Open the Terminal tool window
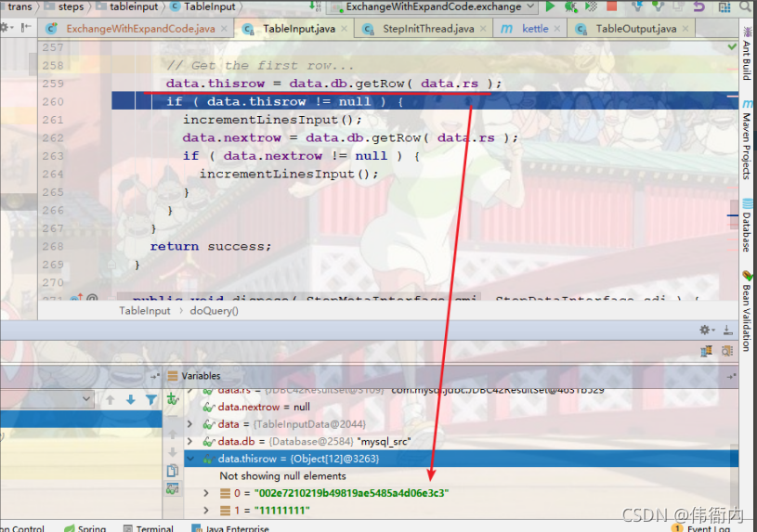Screen dimensions: 757x532 click(x=148, y=527)
